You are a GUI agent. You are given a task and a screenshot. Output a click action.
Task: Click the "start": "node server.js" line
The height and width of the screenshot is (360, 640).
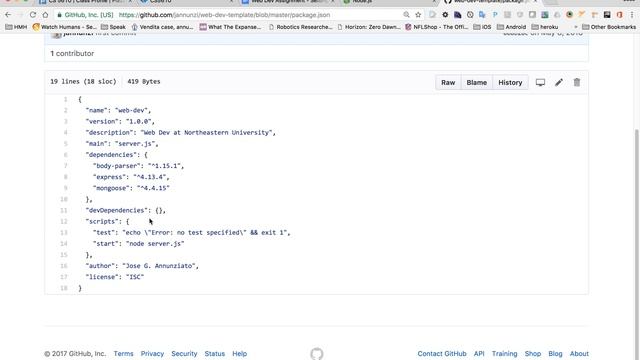[x=138, y=243]
